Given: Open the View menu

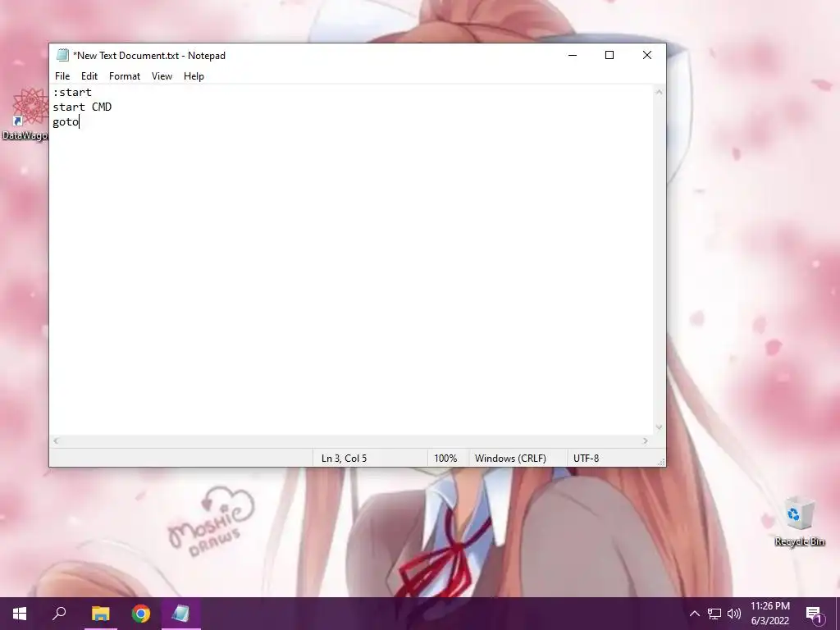Looking at the screenshot, I should (162, 76).
